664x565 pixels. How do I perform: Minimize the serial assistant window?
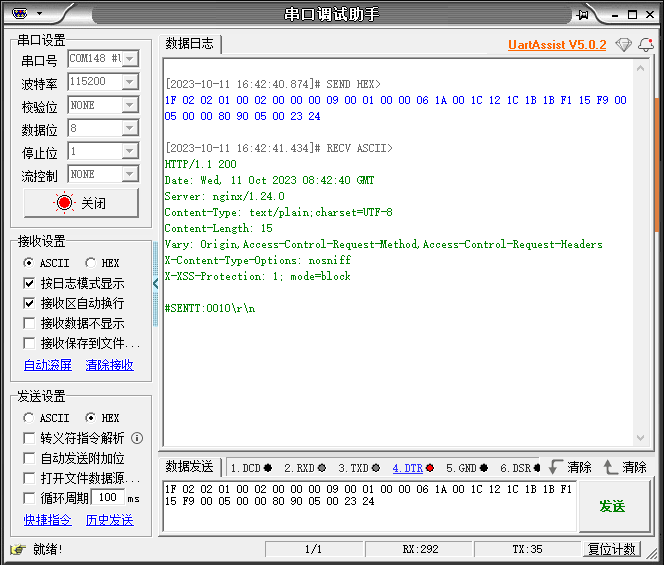[615, 15]
